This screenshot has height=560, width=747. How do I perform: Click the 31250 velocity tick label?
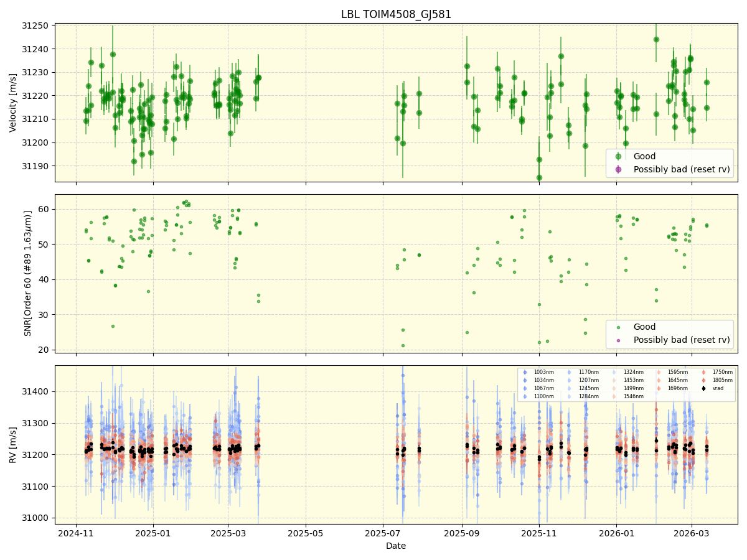pos(36,26)
